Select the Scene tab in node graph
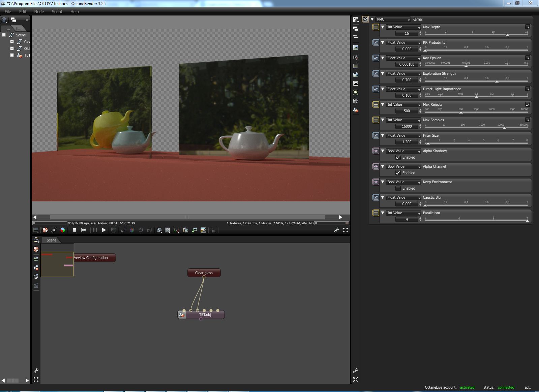539x392 pixels. [x=51, y=240]
